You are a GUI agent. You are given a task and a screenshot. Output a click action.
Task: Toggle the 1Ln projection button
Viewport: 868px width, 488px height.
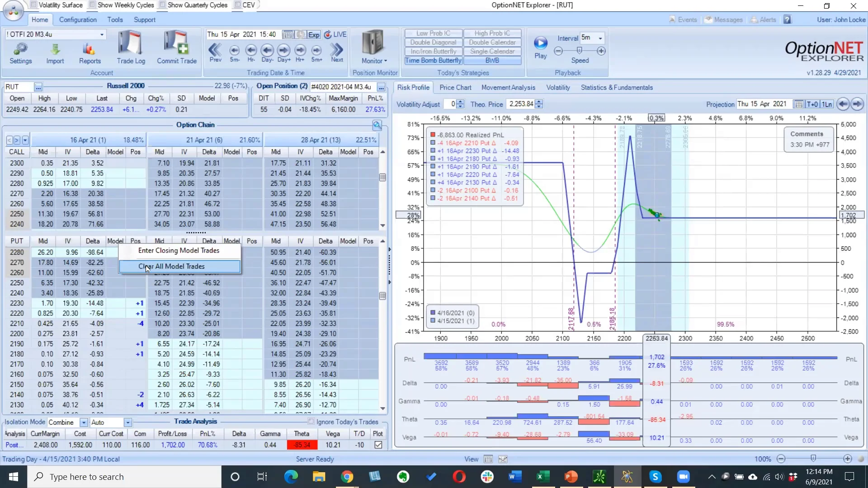tap(827, 104)
